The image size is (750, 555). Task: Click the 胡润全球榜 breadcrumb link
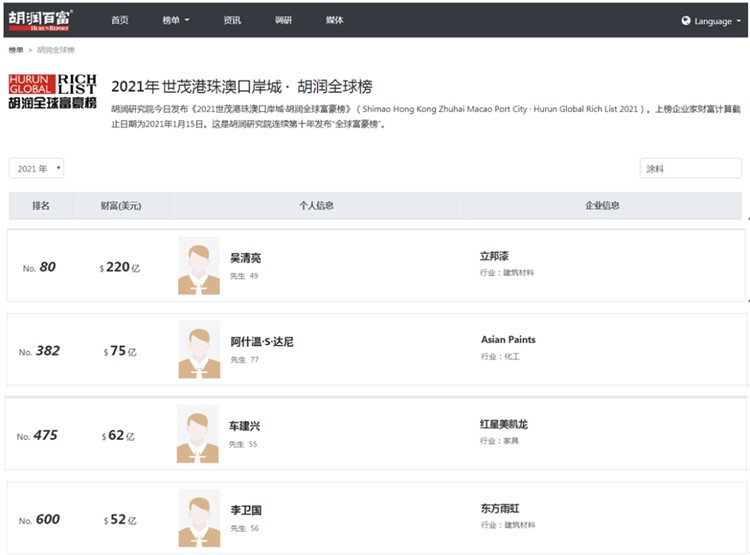(56, 50)
